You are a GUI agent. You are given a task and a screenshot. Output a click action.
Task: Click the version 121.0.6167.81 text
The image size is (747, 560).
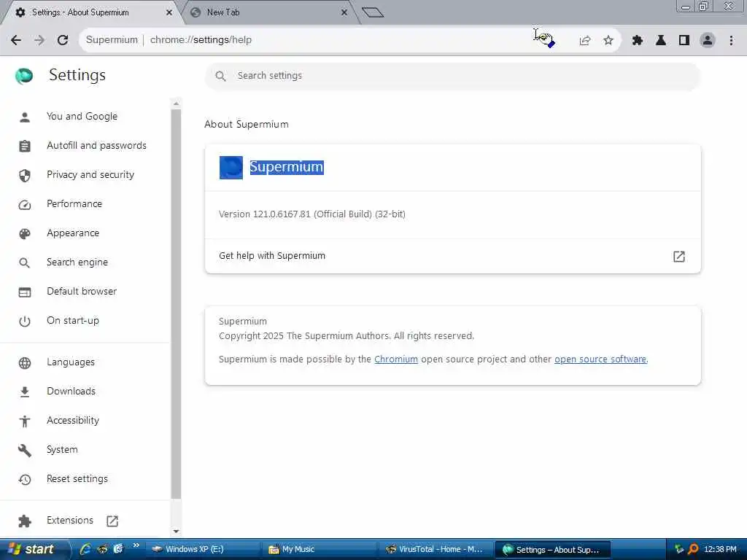point(312,214)
